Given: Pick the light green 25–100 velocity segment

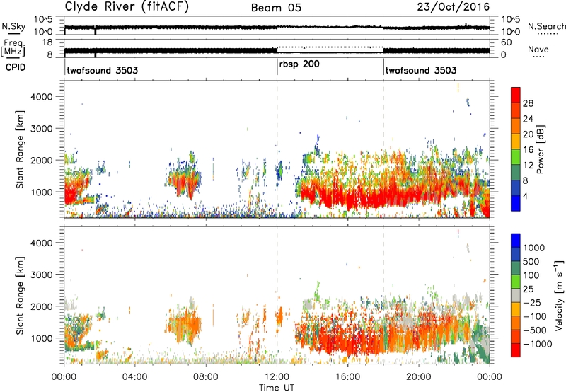Looking at the screenshot, I should 516,282.
